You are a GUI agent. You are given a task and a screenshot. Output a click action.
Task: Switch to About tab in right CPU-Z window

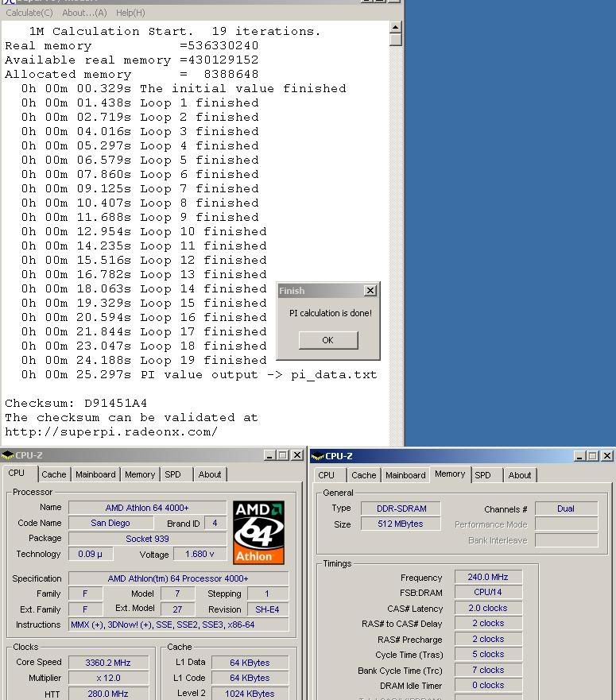coord(520,475)
